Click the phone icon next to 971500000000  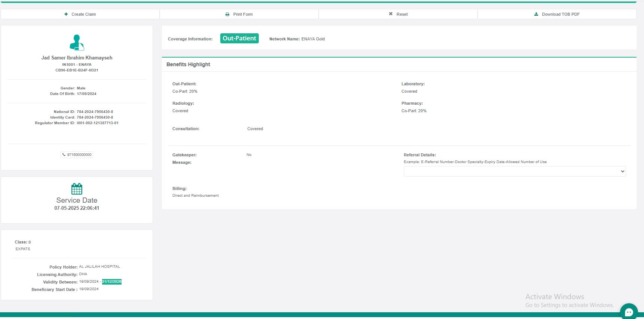(64, 154)
